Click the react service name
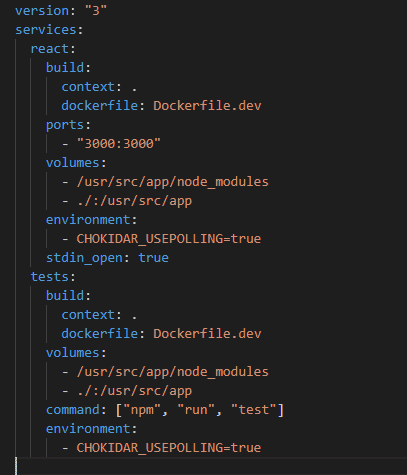The image size is (407, 475). 50,49
